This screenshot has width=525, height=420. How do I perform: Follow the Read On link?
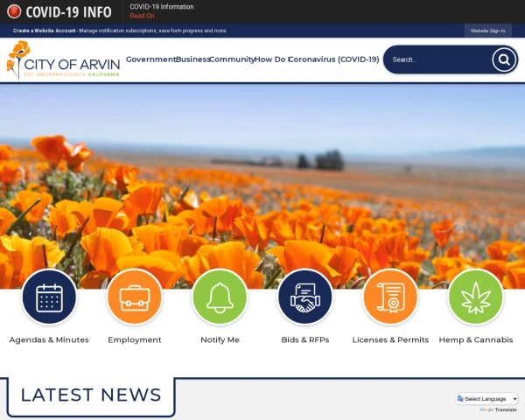(x=143, y=16)
